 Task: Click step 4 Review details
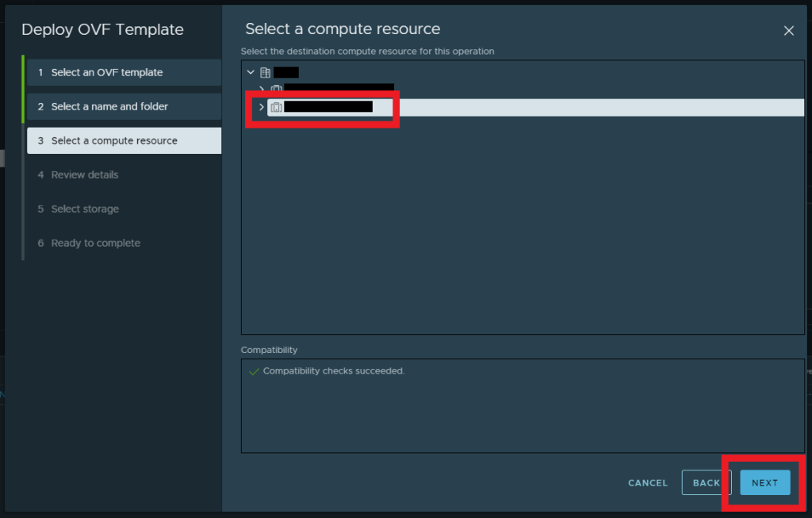coord(85,175)
